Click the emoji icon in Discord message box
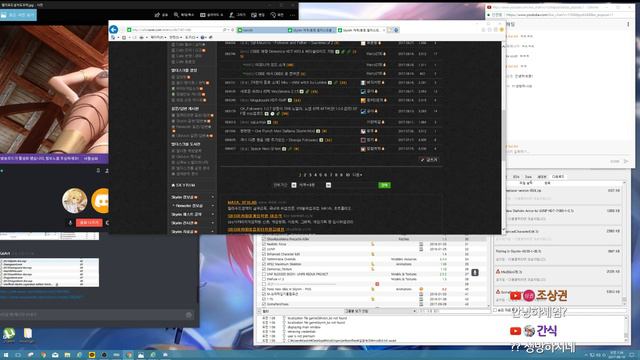 pyautogui.click(x=189, y=315)
